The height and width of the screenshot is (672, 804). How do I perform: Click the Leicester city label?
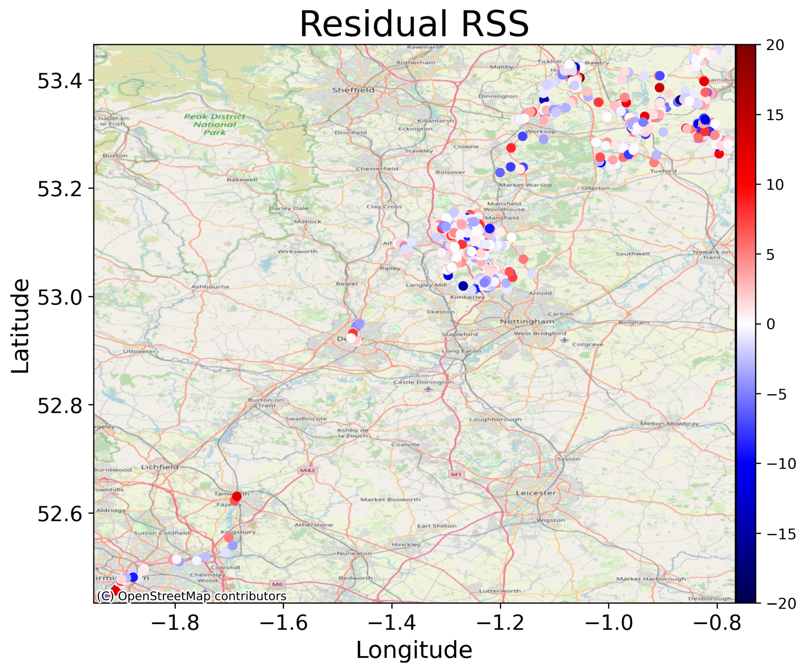pyautogui.click(x=536, y=493)
